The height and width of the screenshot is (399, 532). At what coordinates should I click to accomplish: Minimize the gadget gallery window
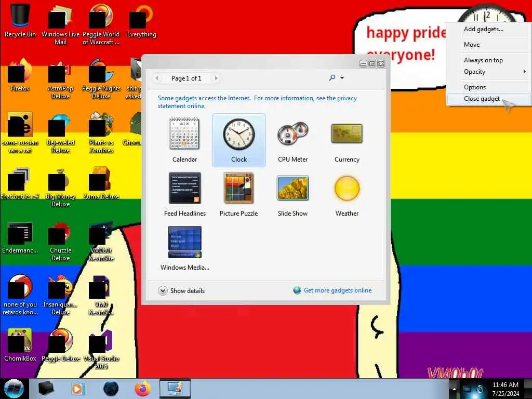(x=363, y=64)
